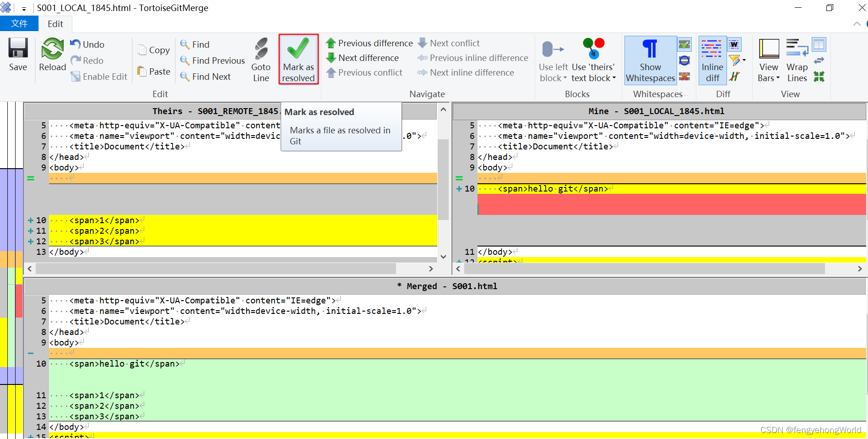Image resolution: width=868 pixels, height=439 pixels.
Task: Click the Merged pane header S001.html
Action: 445,286
